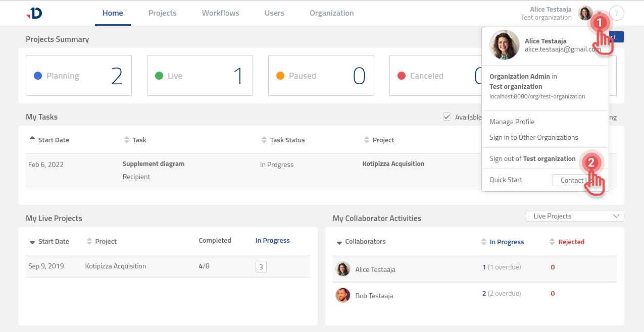Sort My Live Projects by Project icon
The height and width of the screenshot is (332, 644).
(89, 242)
